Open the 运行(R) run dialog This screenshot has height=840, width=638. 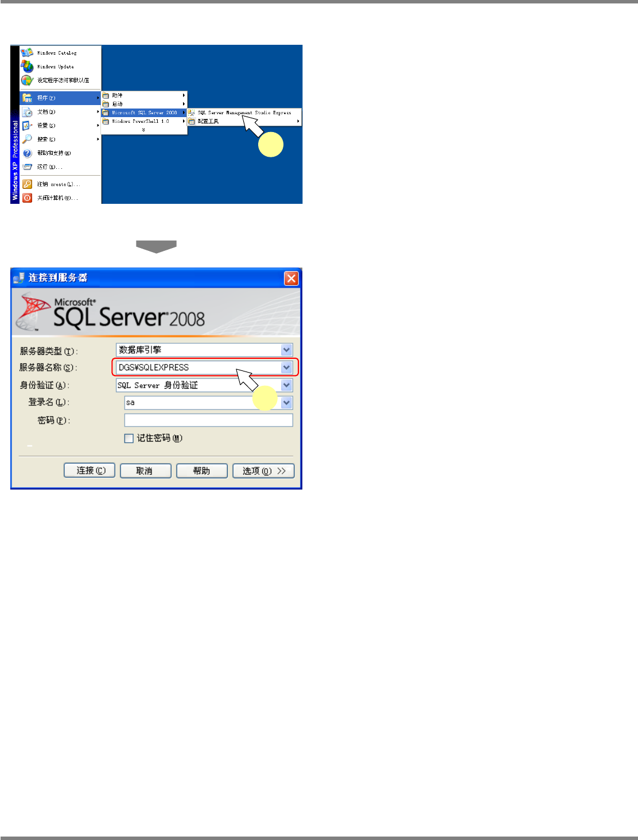(60, 167)
